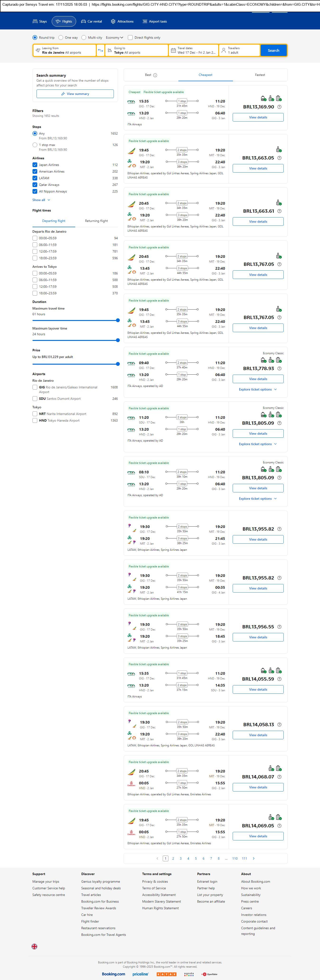Click the UK flag language icon

[x=34, y=946]
